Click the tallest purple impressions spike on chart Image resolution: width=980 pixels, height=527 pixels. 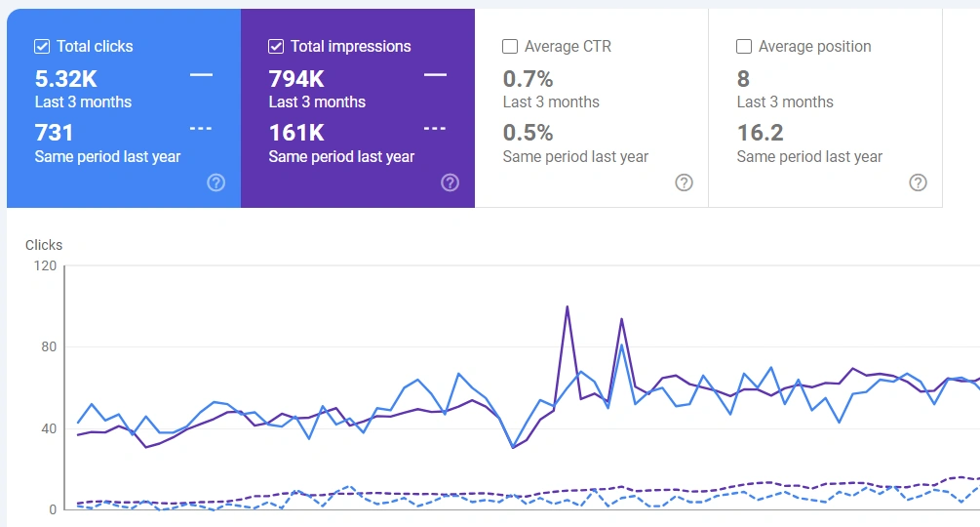pos(567,307)
